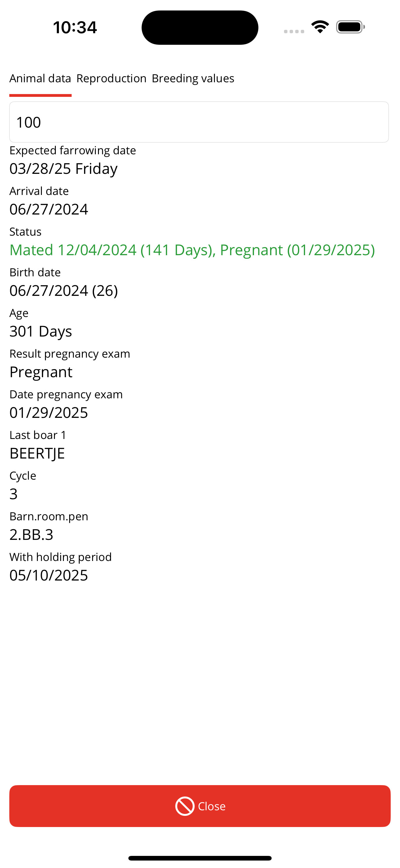The image size is (400, 868).
Task: Tap the holding period date 05/10/2025
Action: pyautogui.click(x=49, y=576)
